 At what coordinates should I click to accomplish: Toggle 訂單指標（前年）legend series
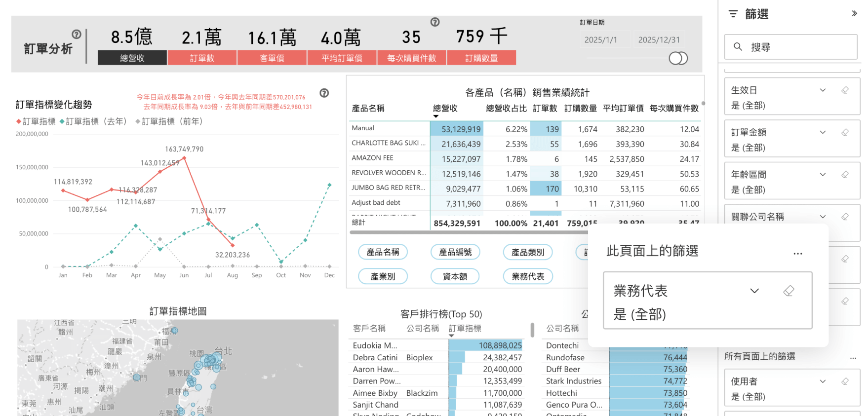(x=169, y=121)
